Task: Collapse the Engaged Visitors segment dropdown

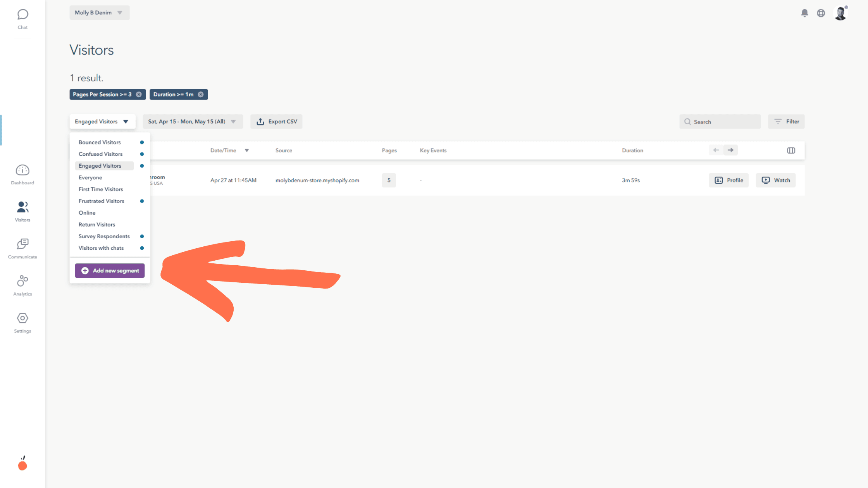Action: point(102,122)
